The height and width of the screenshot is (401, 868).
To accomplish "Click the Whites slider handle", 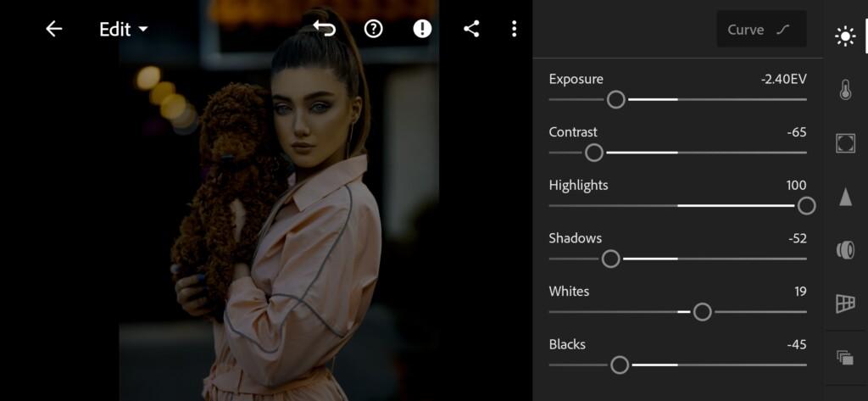I will (x=702, y=312).
